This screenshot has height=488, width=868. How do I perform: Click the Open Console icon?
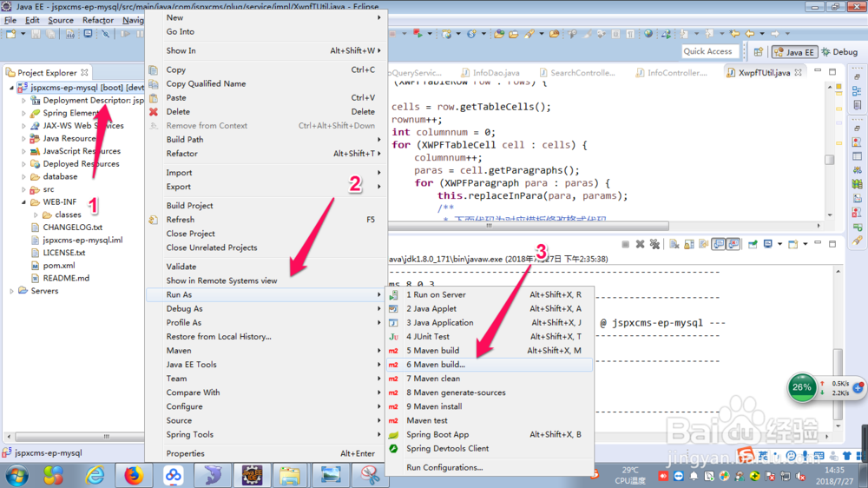pos(793,244)
